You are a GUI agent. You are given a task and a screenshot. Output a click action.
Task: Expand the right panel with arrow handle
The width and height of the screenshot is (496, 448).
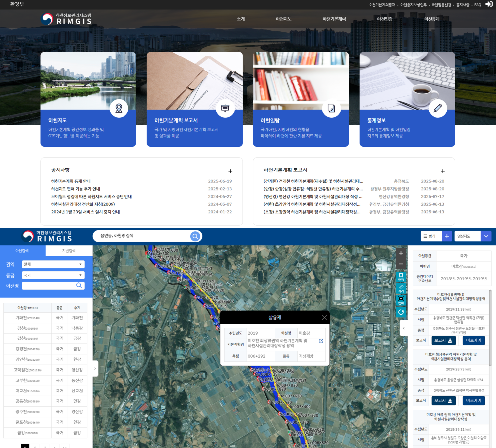pyautogui.click(x=403, y=328)
